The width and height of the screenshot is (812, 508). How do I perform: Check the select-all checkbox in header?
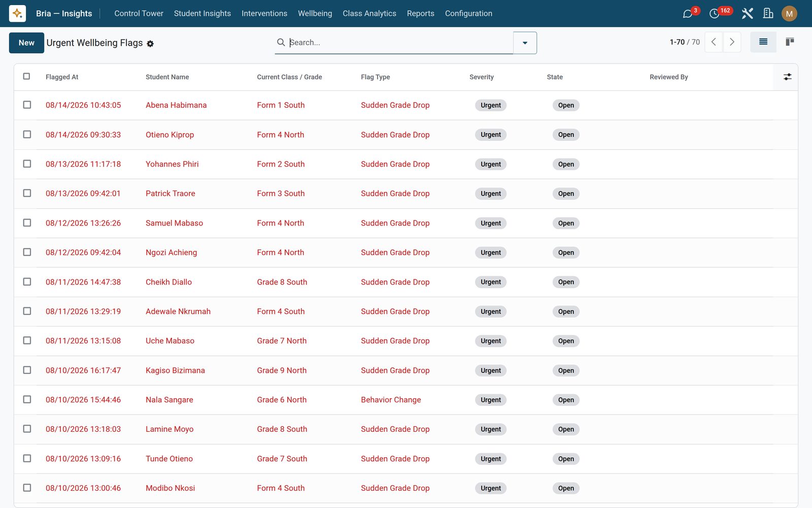tap(27, 76)
